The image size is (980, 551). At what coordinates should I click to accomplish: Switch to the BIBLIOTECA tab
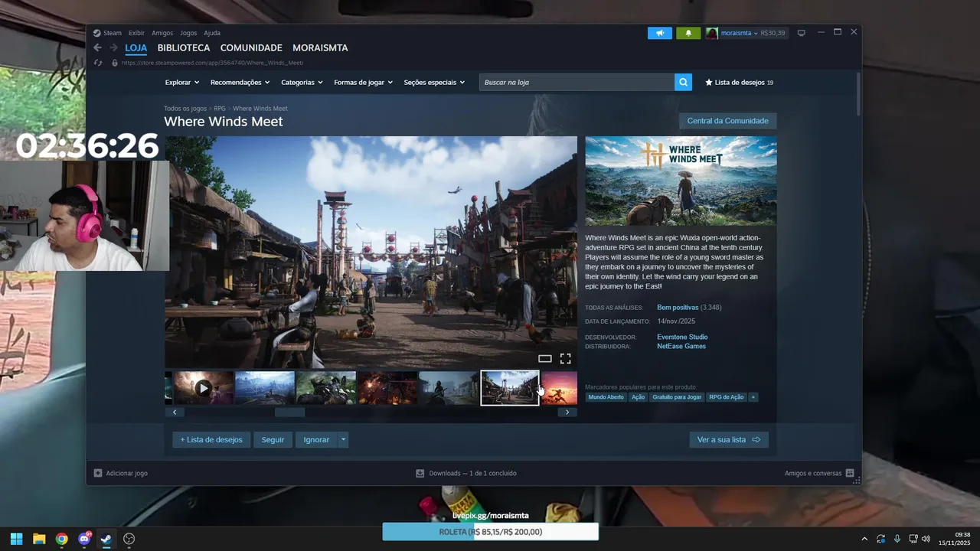click(x=184, y=47)
